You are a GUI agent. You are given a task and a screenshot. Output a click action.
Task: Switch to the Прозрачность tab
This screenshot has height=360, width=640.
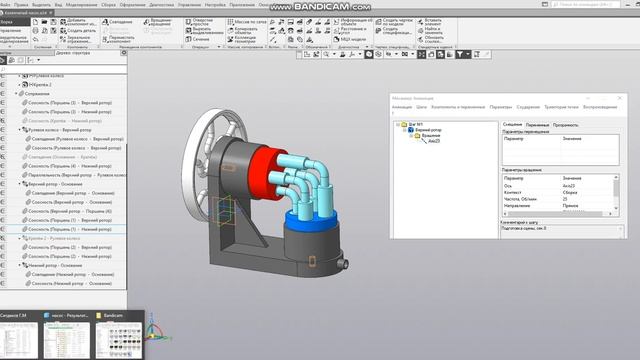tap(565, 125)
